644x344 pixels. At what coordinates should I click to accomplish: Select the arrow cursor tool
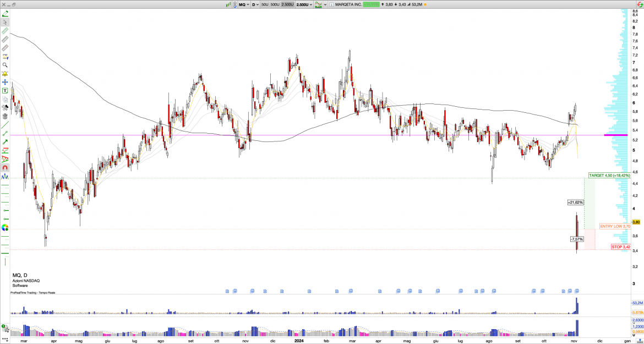pyautogui.click(x=5, y=22)
